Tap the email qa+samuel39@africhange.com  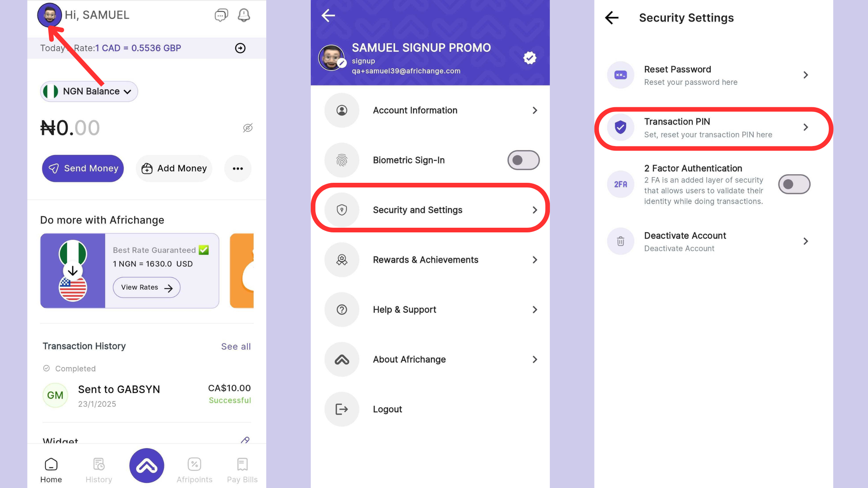pos(406,71)
